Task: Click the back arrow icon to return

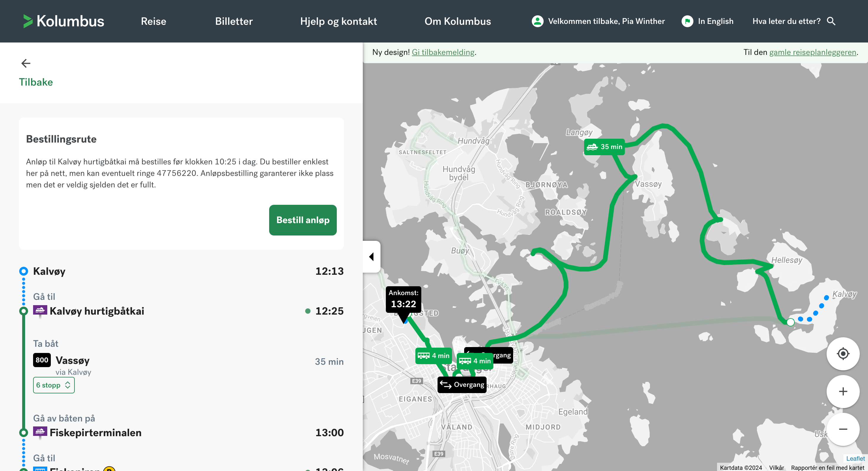Action: (25, 63)
